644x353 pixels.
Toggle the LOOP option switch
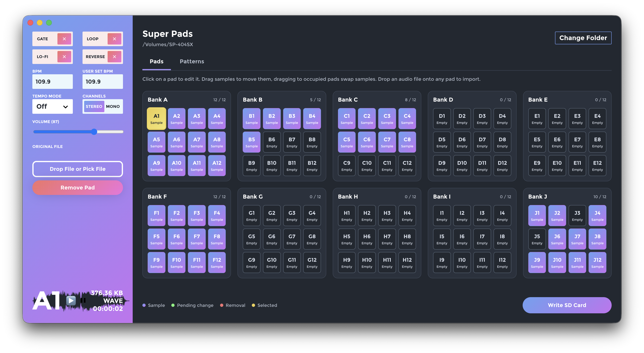point(114,39)
